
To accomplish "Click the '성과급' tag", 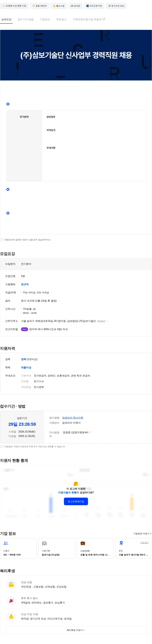I will pos(75,6).
